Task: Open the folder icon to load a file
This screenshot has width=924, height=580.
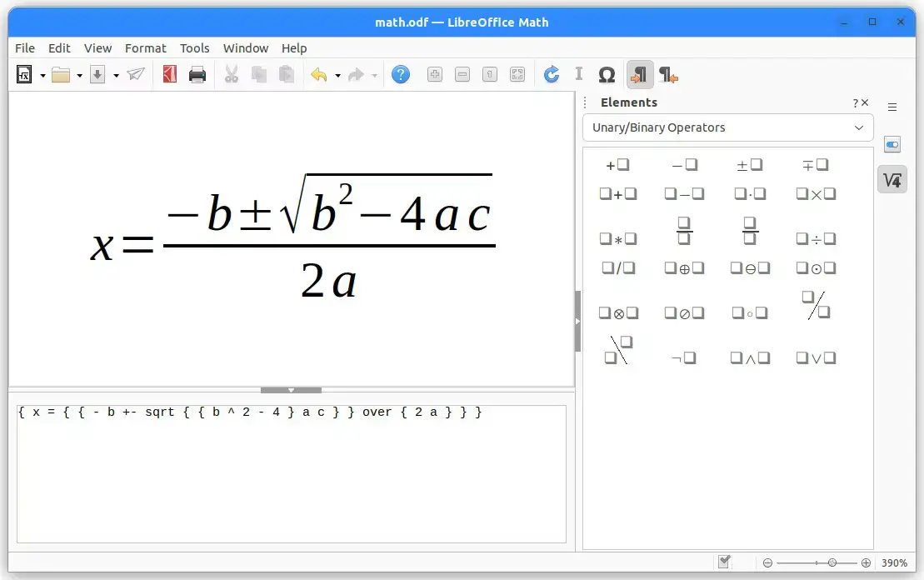Action: coord(61,75)
